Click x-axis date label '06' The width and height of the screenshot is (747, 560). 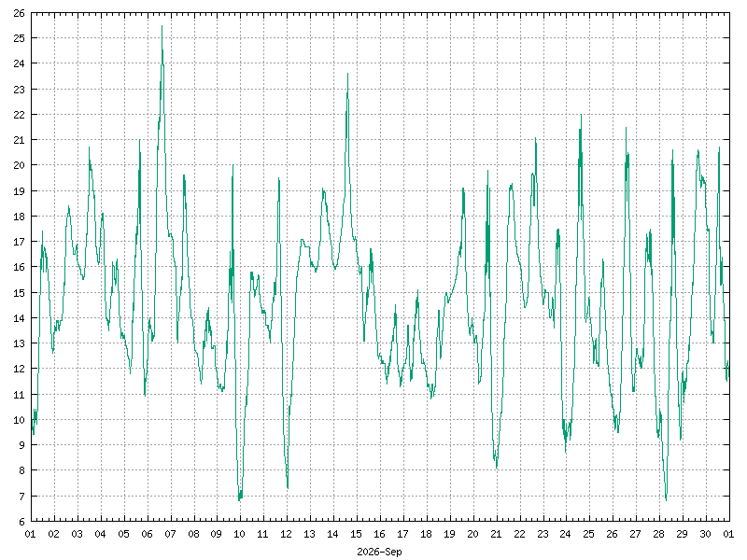(147, 534)
